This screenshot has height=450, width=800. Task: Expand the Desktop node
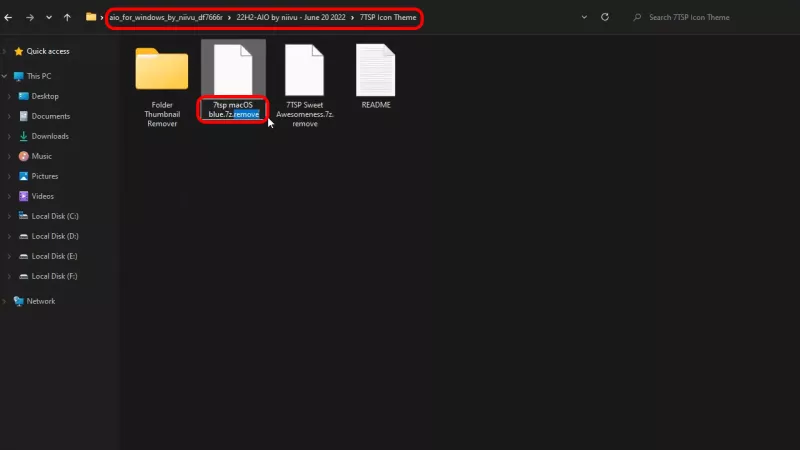9,96
